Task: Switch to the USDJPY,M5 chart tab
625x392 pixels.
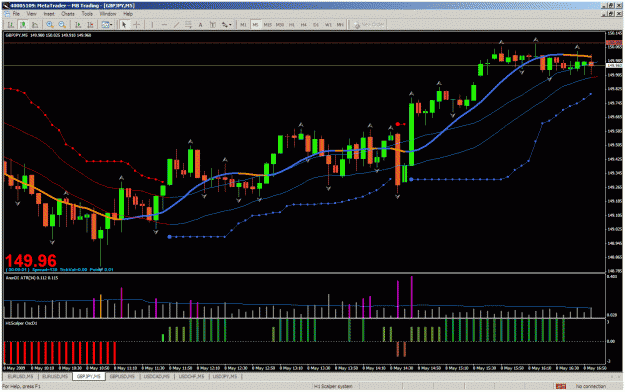Action: click(x=225, y=376)
